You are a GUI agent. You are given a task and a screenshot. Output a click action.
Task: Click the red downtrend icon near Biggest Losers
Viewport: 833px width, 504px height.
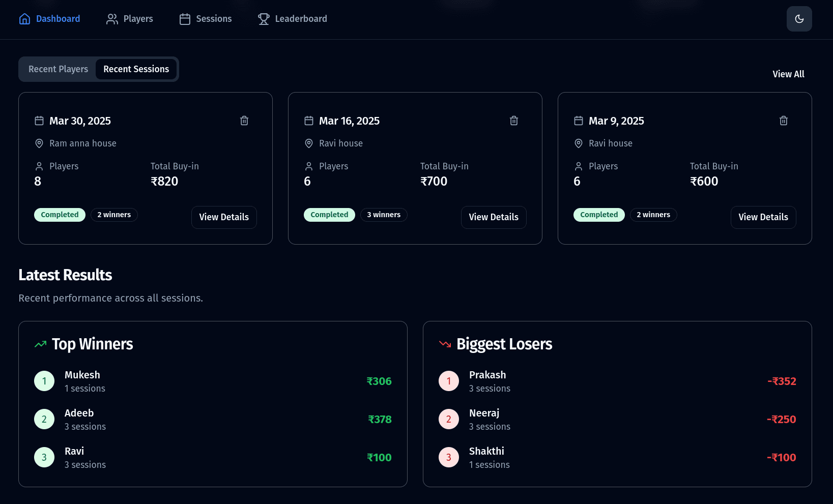coord(445,344)
